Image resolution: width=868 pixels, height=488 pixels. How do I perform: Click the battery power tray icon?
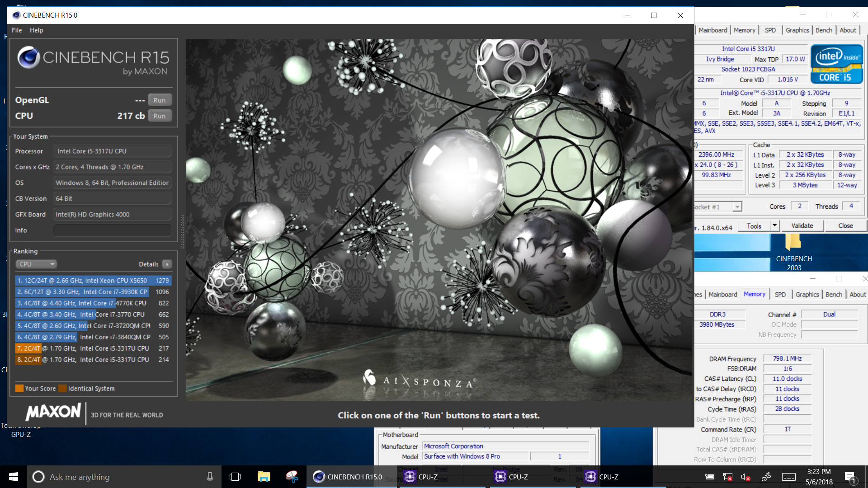point(710,477)
